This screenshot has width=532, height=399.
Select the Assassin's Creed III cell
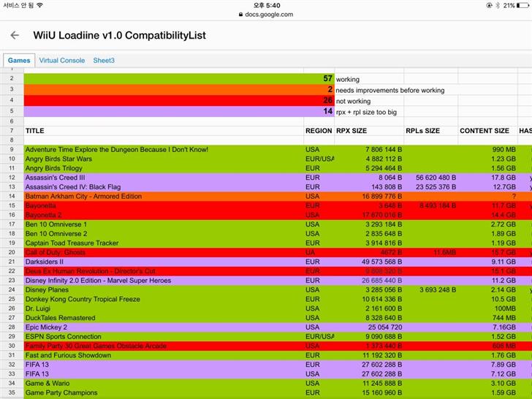(164, 178)
